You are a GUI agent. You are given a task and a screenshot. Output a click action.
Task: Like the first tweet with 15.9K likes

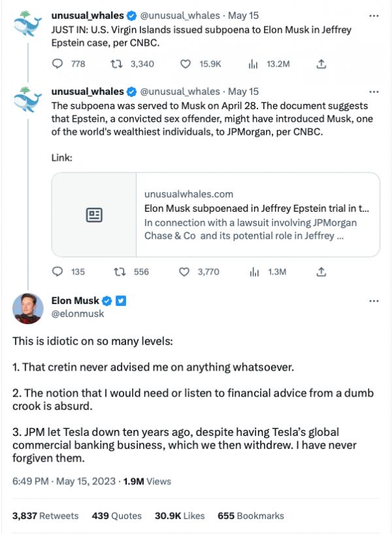(x=185, y=64)
